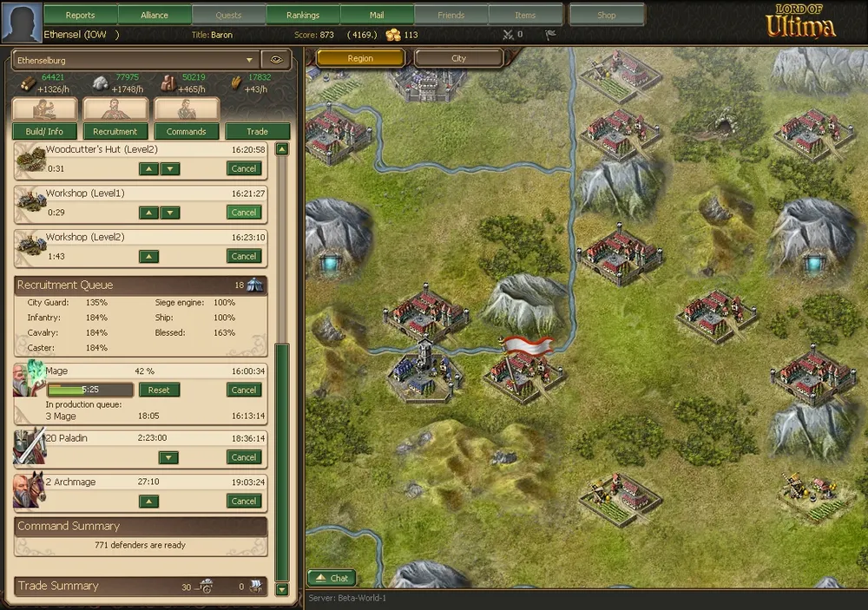Cancel the 2 Archmage order
Screen dimensions: 868x610
tap(244, 502)
